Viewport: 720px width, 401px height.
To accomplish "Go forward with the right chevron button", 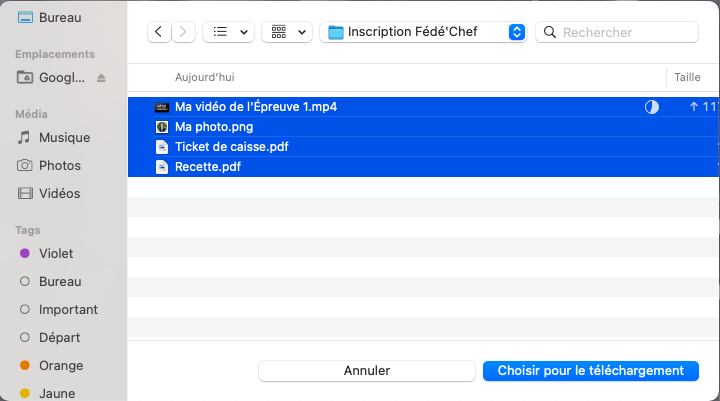I will click(183, 32).
